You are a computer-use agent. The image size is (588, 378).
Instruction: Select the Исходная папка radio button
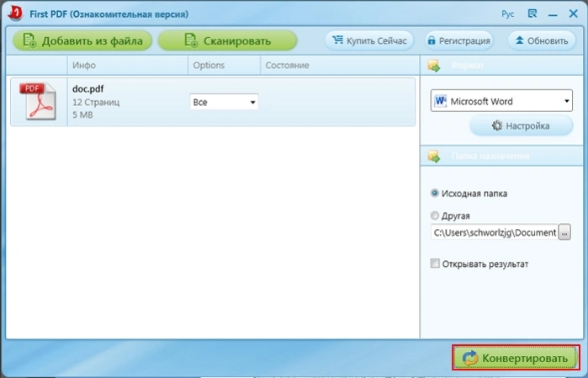pos(435,194)
